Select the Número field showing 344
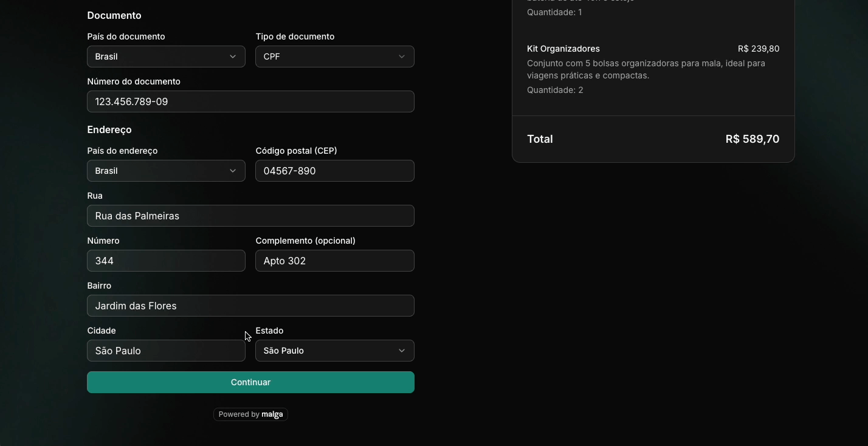The width and height of the screenshot is (868, 446). point(166,261)
